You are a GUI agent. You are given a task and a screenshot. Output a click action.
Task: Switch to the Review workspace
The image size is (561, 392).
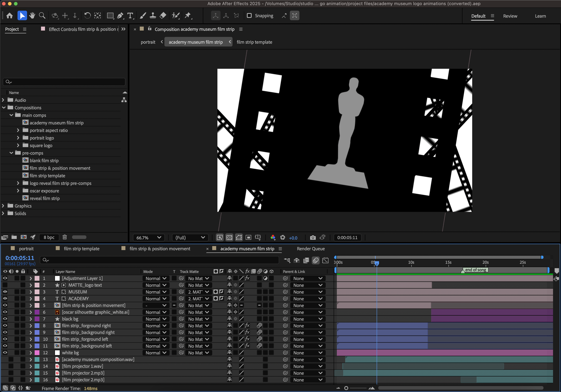(x=510, y=16)
